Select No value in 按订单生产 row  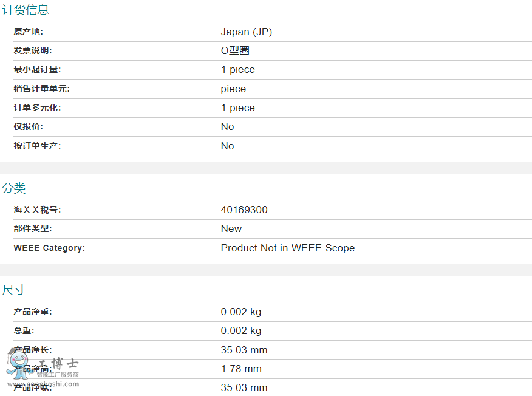[x=227, y=146]
